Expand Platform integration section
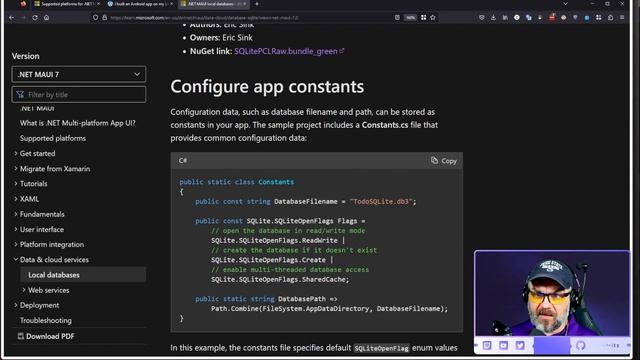The image size is (640, 360). point(16,244)
